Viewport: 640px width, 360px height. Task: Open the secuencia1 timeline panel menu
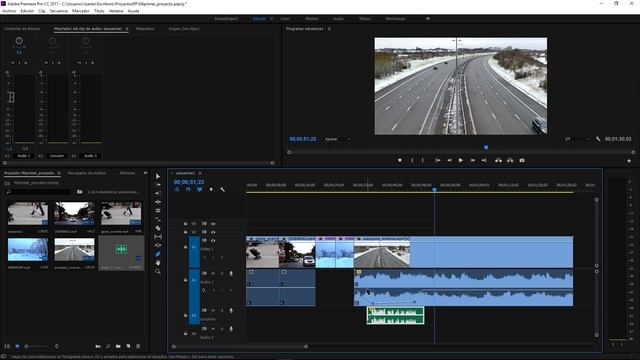click(x=200, y=173)
